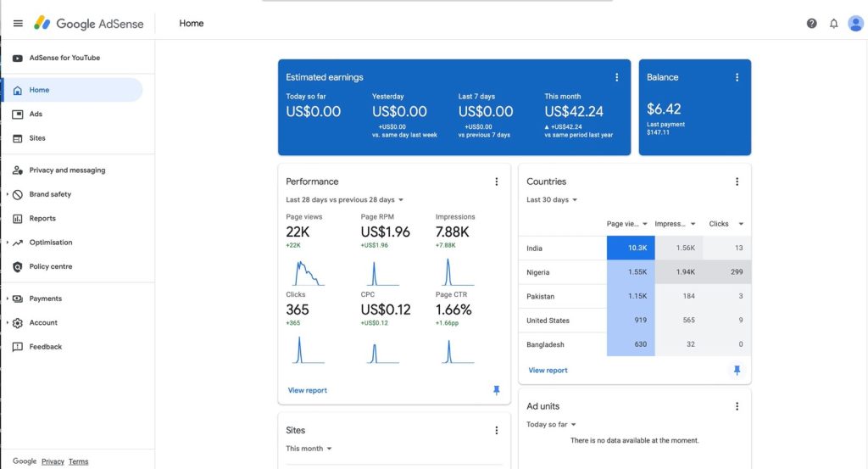Open Estimated earnings three-dot menu
868x469 pixels.
point(617,77)
